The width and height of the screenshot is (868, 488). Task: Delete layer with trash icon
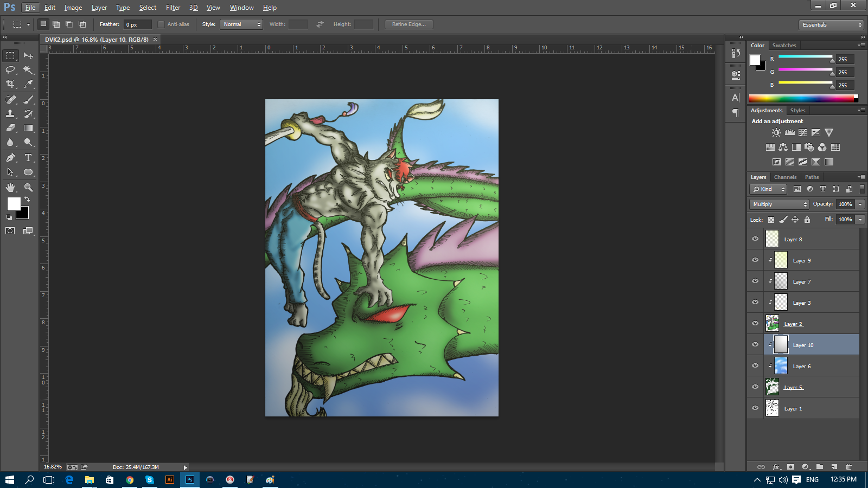tap(848, 467)
